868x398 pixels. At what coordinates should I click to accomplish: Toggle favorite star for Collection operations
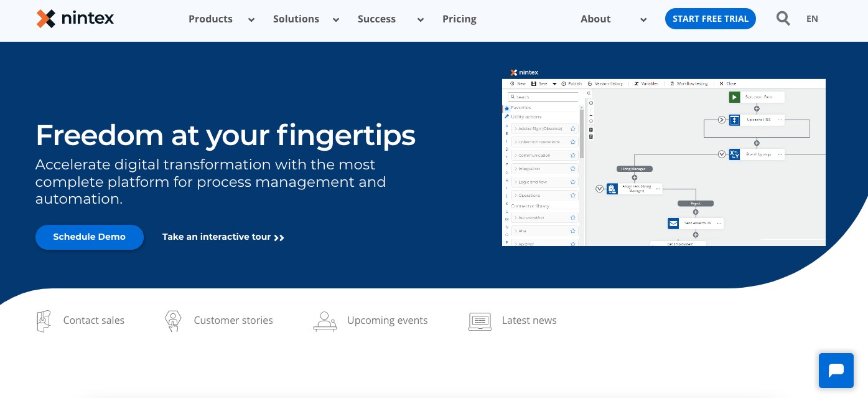click(573, 142)
